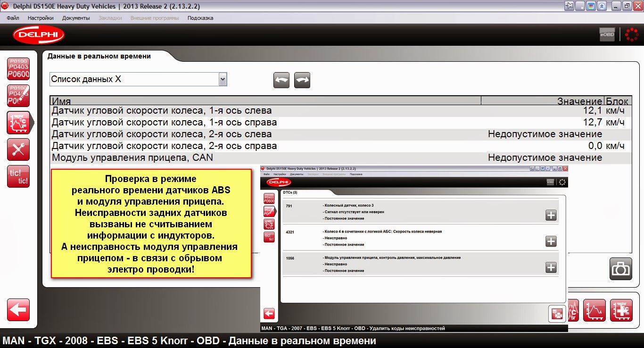Click the eOBD icon in header
The height and width of the screenshot is (348, 644).
[607, 34]
